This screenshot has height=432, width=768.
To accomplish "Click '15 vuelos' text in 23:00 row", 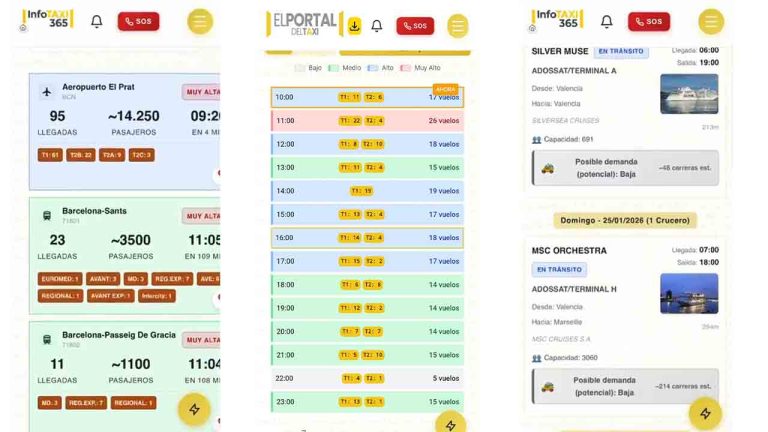I will (444, 402).
